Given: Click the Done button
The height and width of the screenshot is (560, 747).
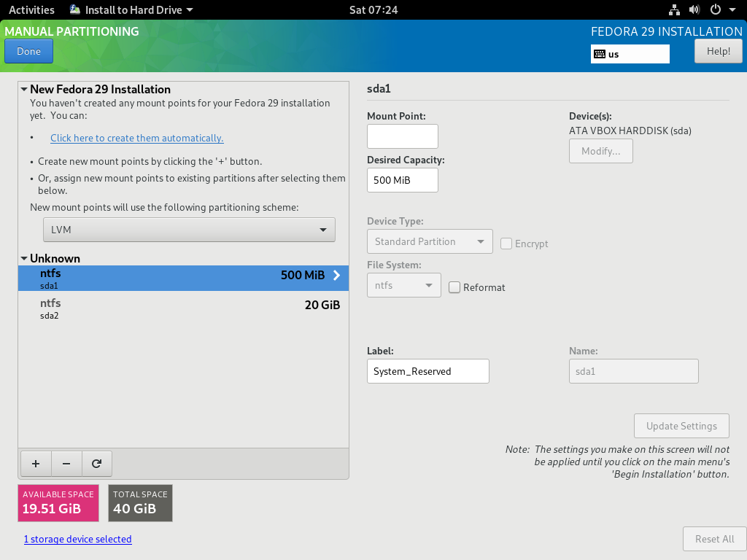Looking at the screenshot, I should pyautogui.click(x=28, y=51).
